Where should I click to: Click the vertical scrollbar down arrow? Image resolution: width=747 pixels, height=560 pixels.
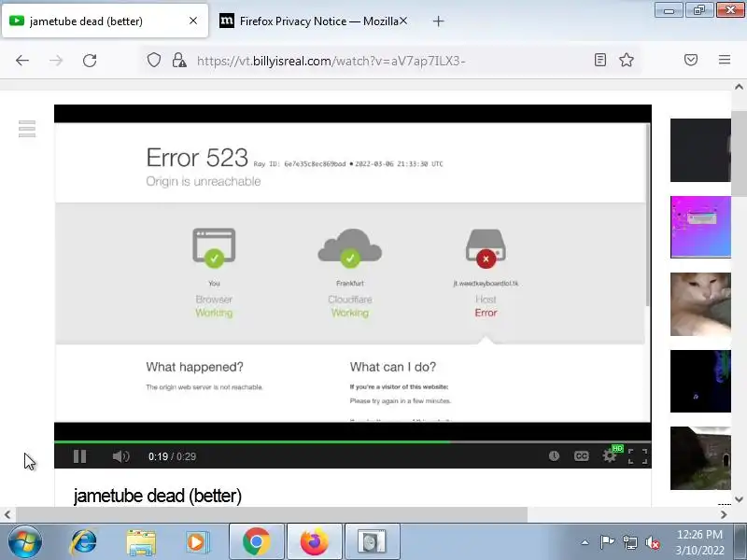point(739,499)
